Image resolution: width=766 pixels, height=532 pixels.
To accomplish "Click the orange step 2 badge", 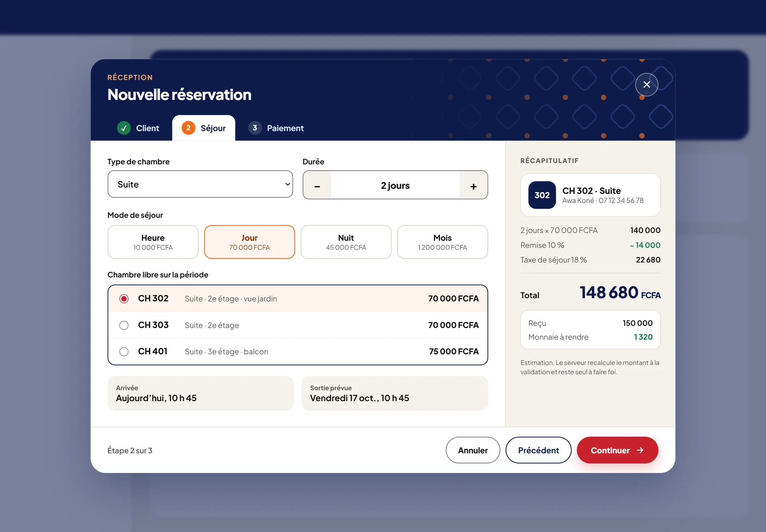I will click(188, 128).
